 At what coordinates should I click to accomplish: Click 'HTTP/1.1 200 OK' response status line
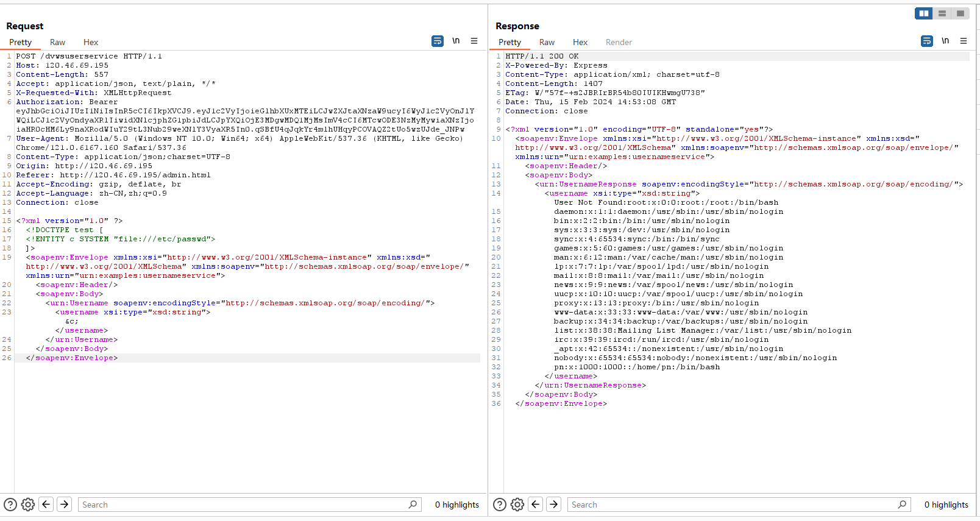pos(542,56)
